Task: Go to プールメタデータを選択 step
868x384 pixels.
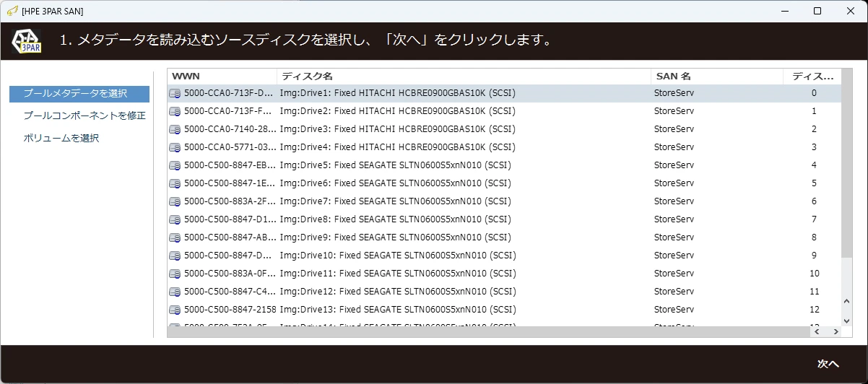Action: [x=79, y=94]
